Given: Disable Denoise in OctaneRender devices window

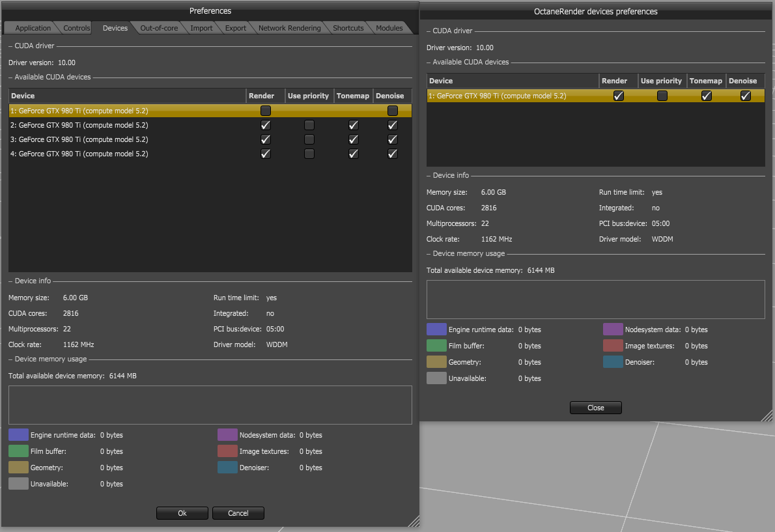Looking at the screenshot, I should tap(745, 96).
